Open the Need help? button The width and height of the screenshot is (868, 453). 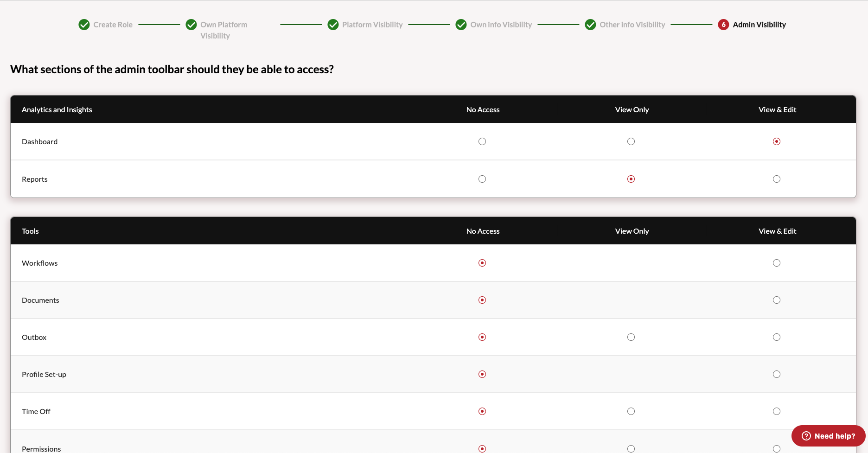tap(828, 436)
